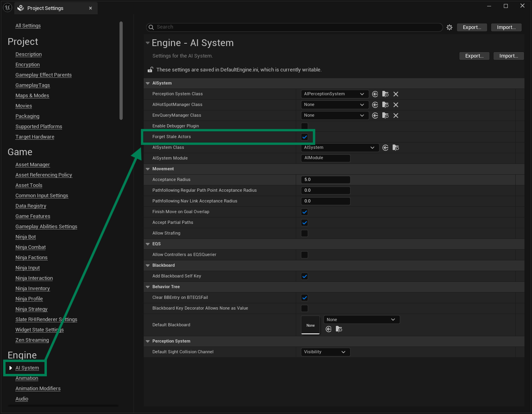Click Import... button under AI System header

point(509,56)
